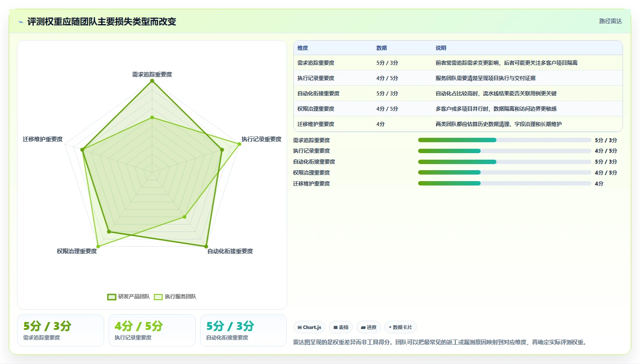Click the 5分 / 3分 自动化衔接重要度 data card
640x364 pixels.
pos(243,330)
